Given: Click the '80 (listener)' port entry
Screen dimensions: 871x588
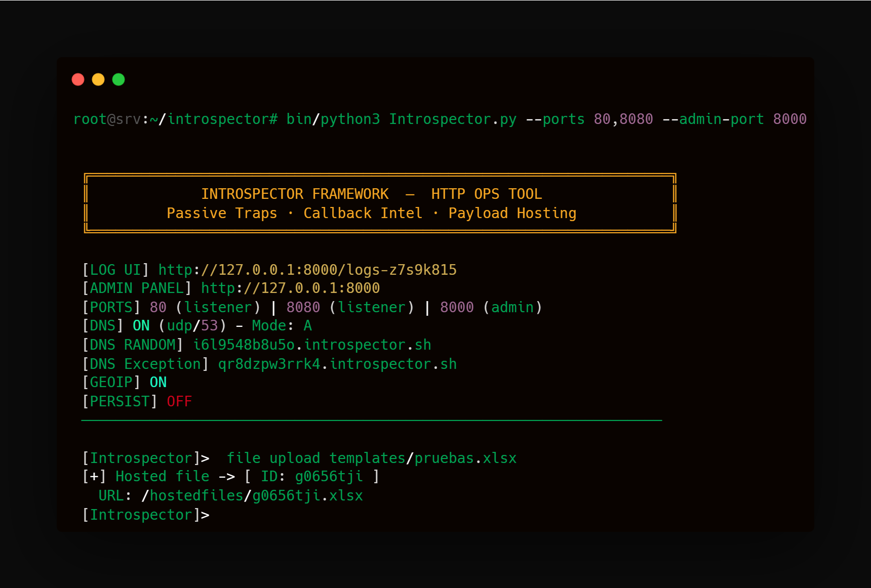Looking at the screenshot, I should [205, 308].
